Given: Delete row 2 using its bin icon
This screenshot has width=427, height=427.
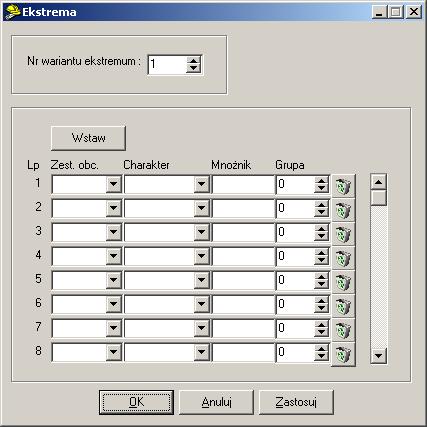Looking at the screenshot, I should [x=343, y=210].
